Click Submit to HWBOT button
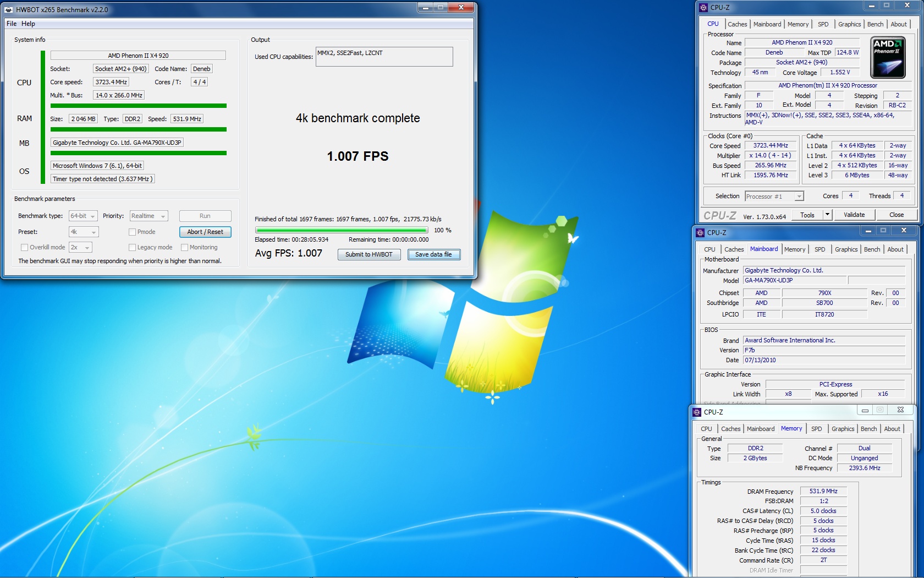924x578 pixels. click(x=369, y=254)
